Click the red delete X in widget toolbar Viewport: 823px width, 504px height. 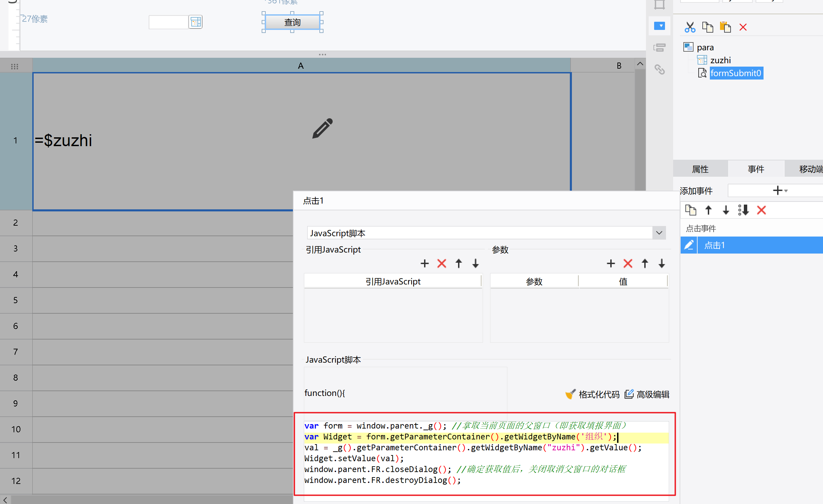[743, 27]
